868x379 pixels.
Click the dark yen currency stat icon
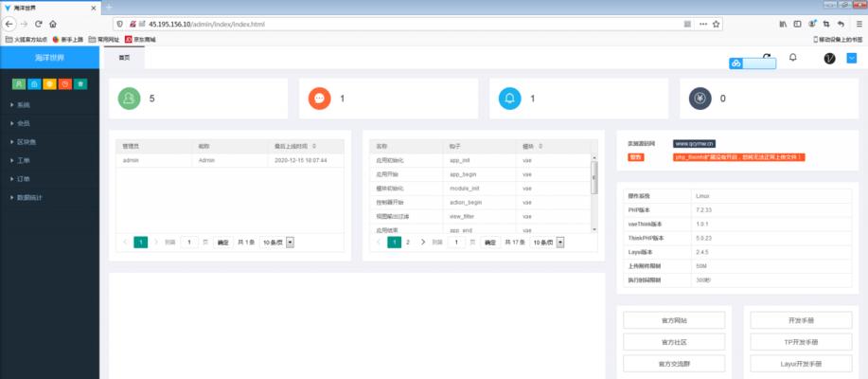coord(700,99)
